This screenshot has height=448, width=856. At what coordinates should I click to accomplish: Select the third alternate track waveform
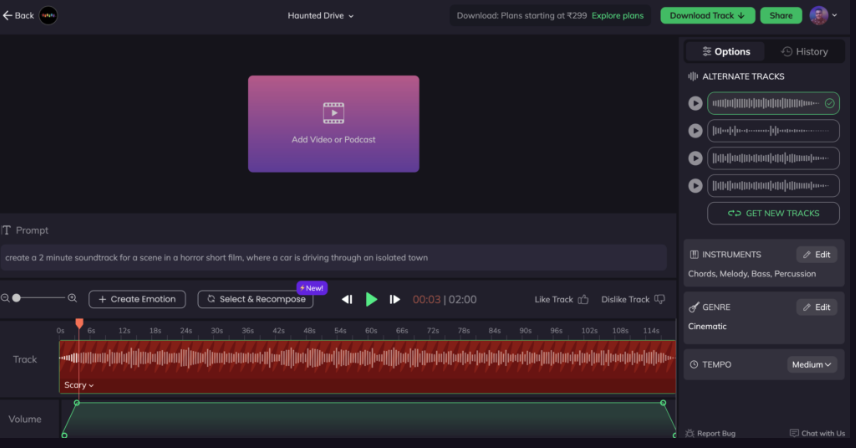[773, 158]
